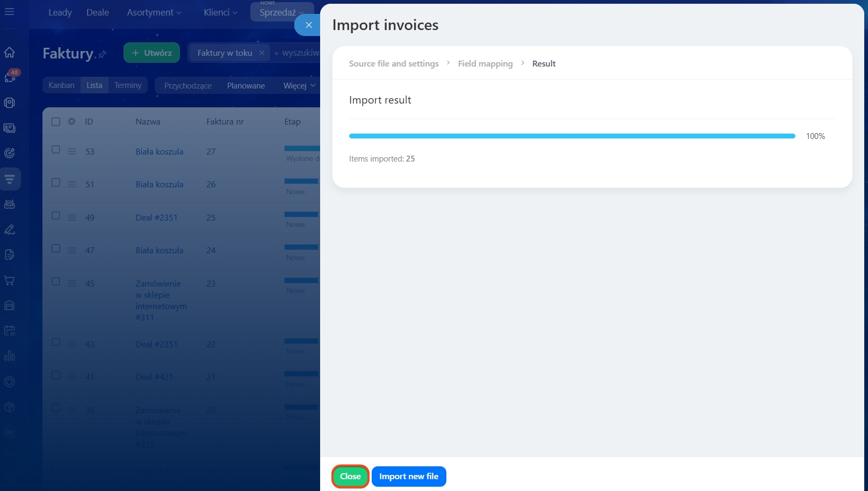Click the import progress bar

572,136
